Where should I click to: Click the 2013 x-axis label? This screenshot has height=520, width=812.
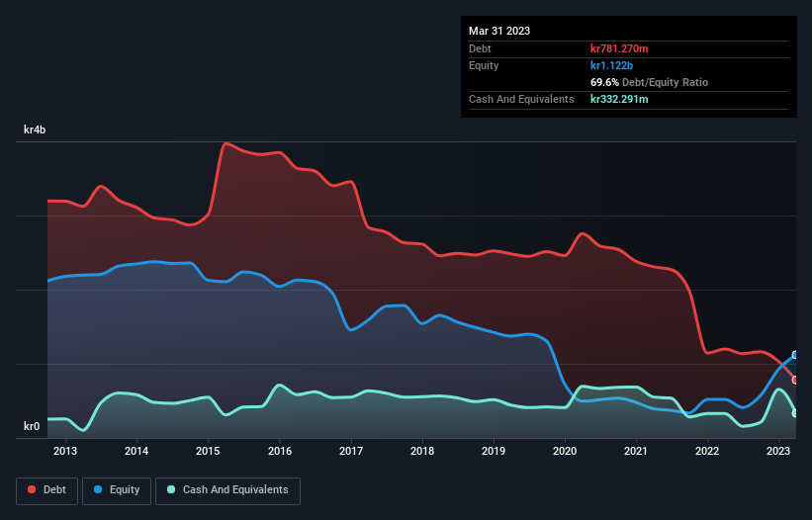pyautogui.click(x=65, y=451)
